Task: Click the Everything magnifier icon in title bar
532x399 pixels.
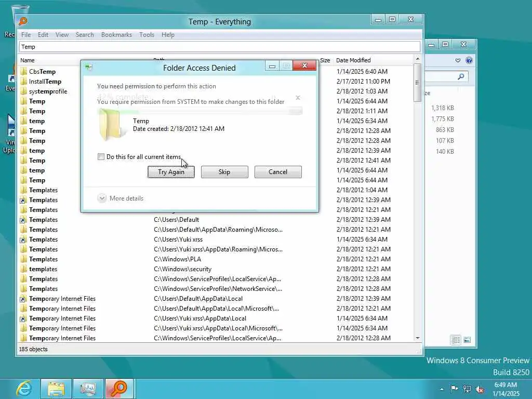Action: 23,21
